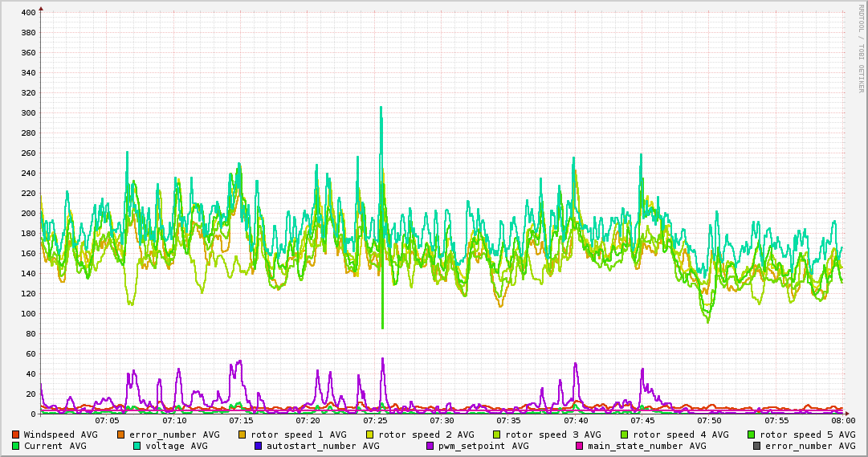Click the 300 value on the Y axis
868x457 pixels.
pos(28,113)
